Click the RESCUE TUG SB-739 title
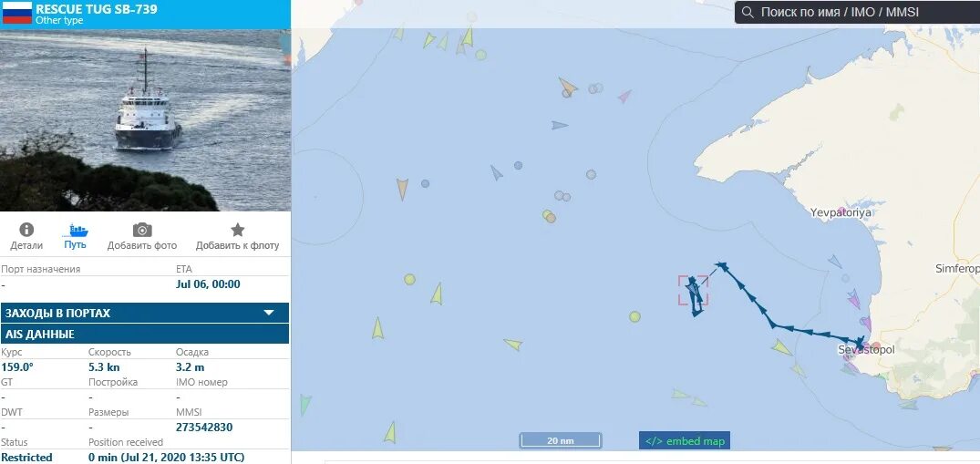 click(97, 9)
